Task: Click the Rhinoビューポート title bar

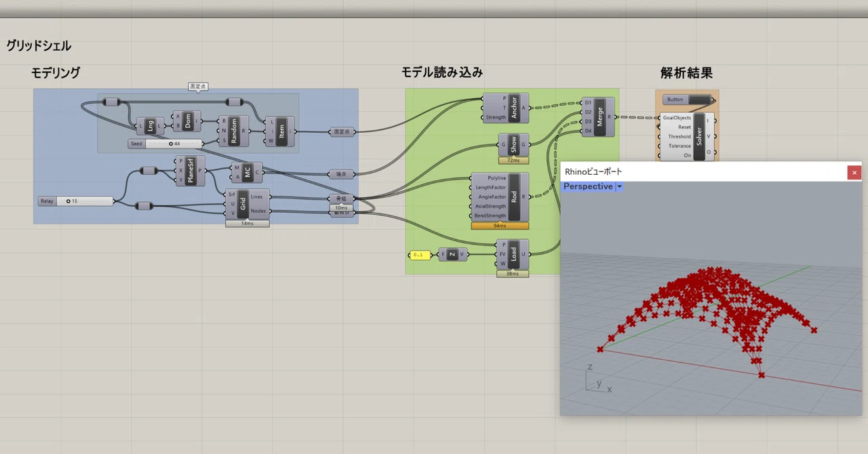Action: 704,172
